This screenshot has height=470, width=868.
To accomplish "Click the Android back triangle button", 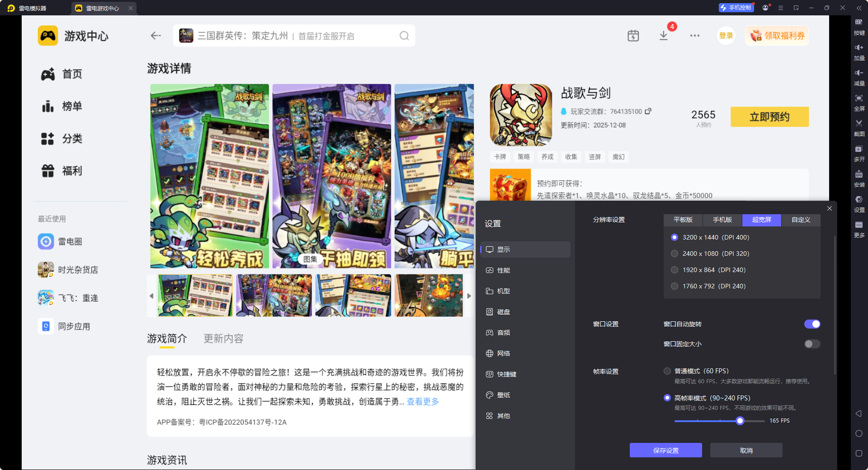I will (x=859, y=414).
